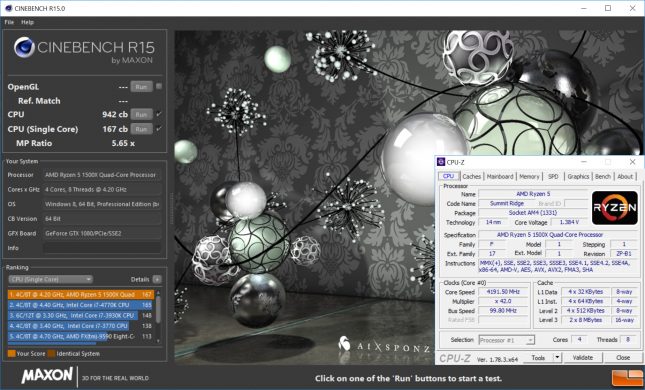645x390 pixels.
Task: Open the CPU (Single Core) ranking dropdown
Action: [51, 279]
